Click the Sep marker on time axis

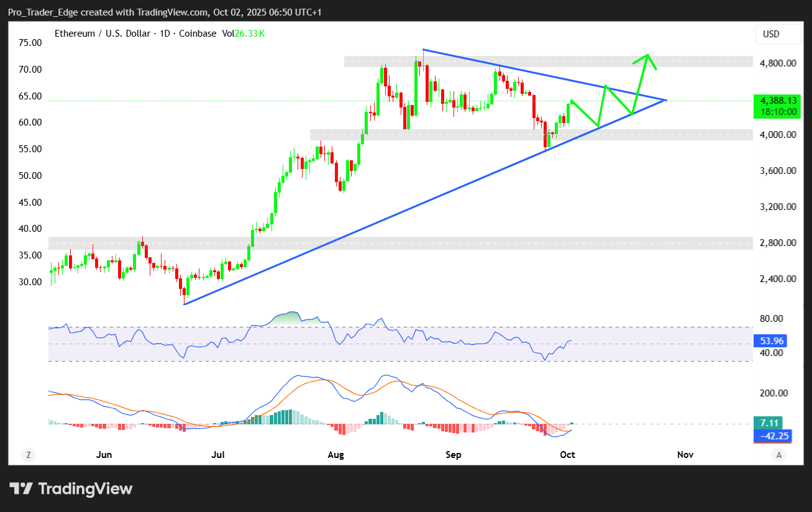(454, 455)
